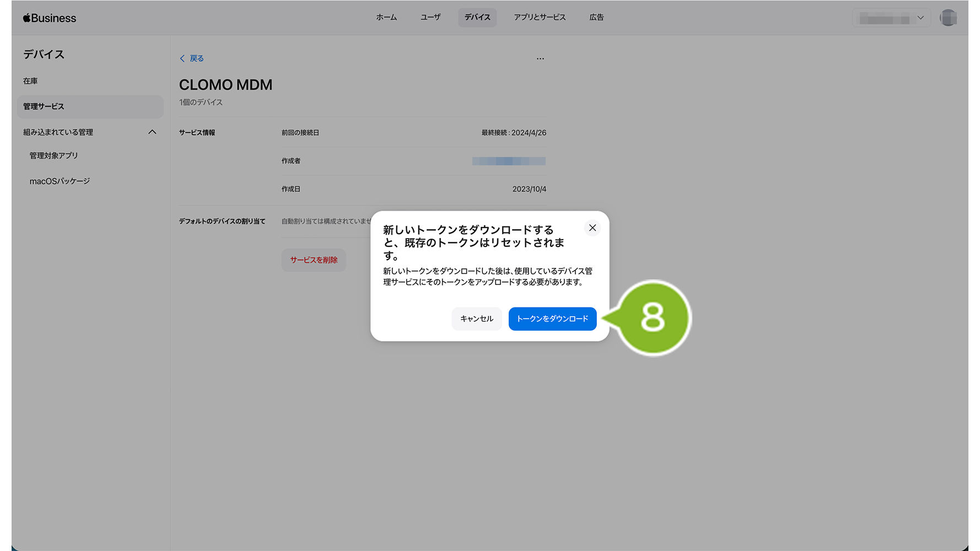
Task: Open the アプリとサービス tab
Action: pos(540,18)
